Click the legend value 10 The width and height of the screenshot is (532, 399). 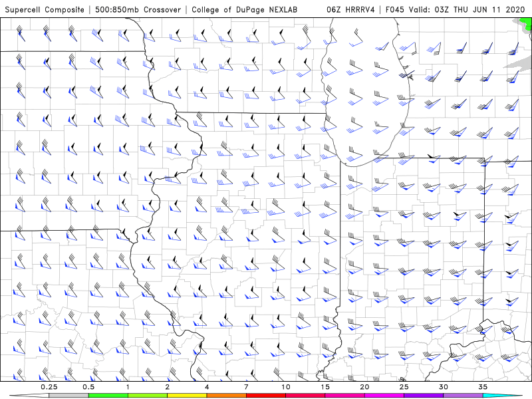click(286, 387)
